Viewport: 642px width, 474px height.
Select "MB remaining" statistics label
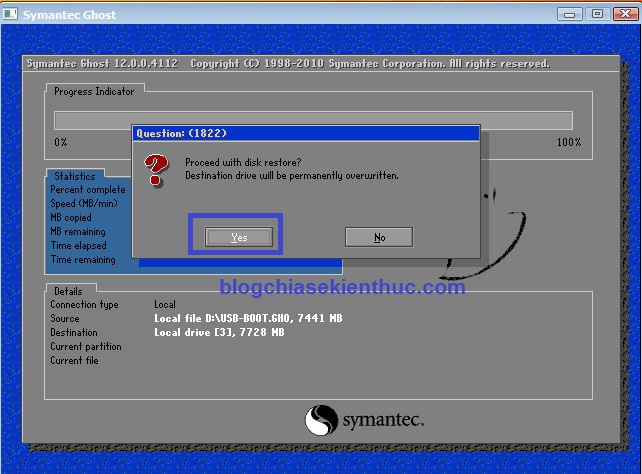(78, 231)
